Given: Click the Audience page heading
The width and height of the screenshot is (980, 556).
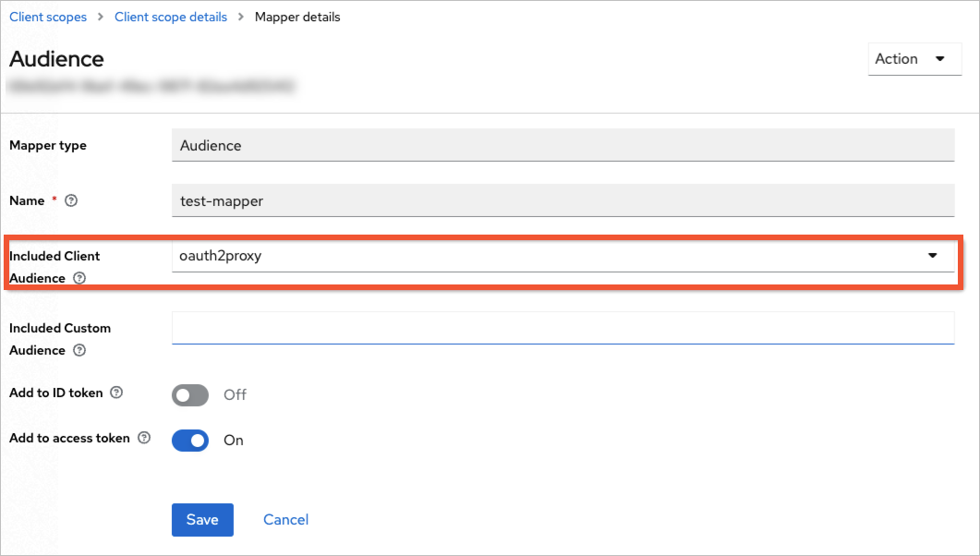Looking at the screenshot, I should (56, 59).
